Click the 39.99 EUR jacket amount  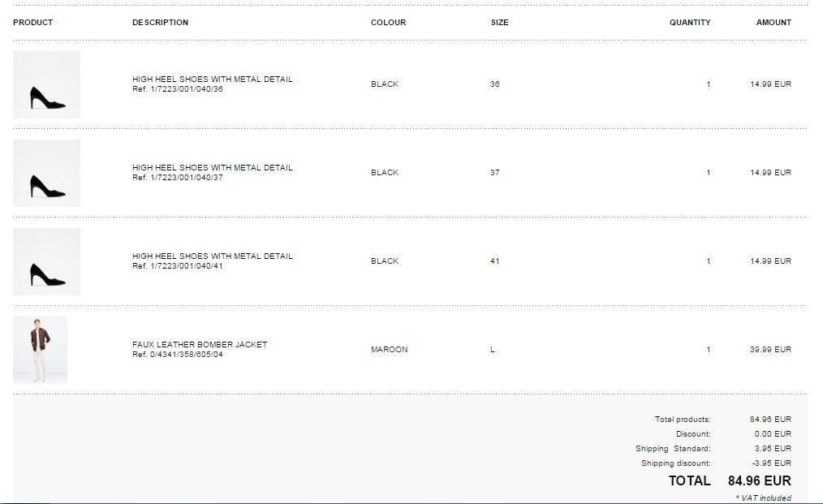pos(770,349)
